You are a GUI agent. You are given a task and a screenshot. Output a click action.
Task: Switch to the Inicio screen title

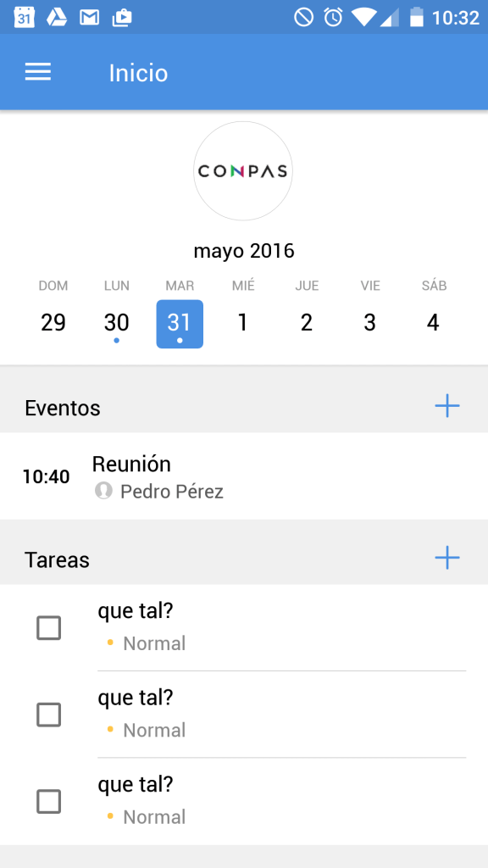click(137, 73)
